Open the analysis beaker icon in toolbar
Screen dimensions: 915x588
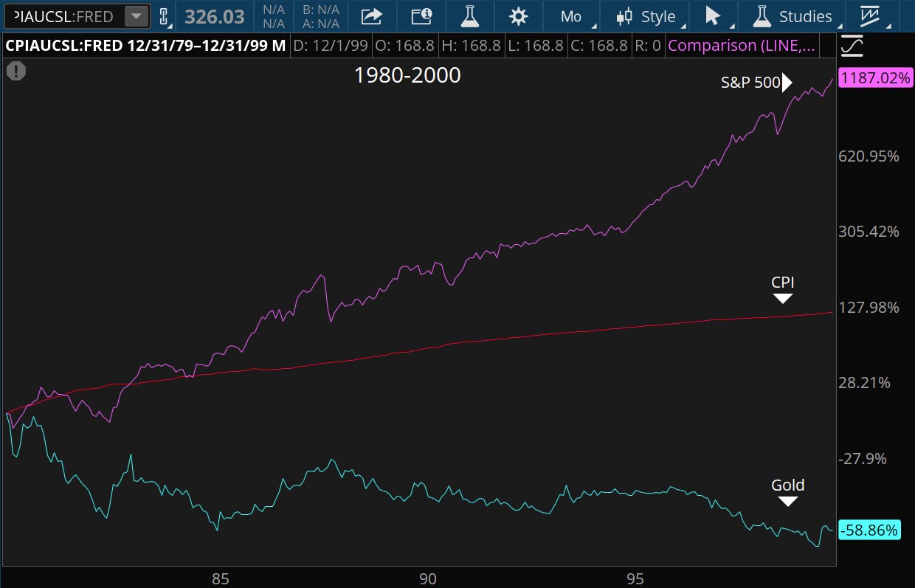[x=470, y=16]
